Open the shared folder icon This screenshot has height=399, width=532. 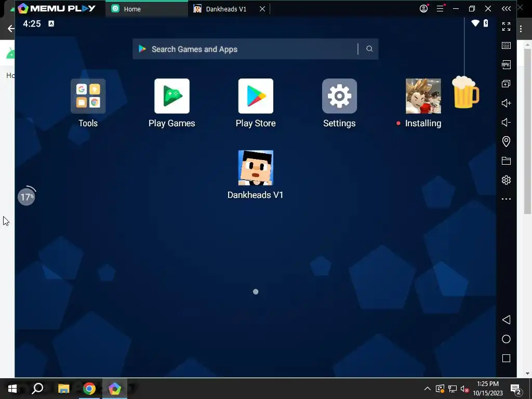pyautogui.click(x=506, y=161)
